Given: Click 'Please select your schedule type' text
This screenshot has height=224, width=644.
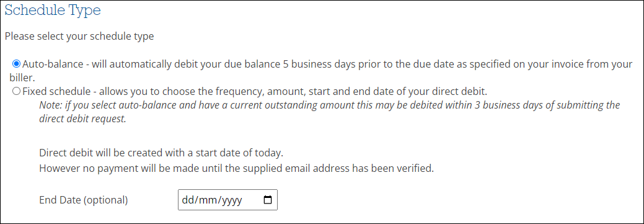Looking at the screenshot, I should click(79, 37).
